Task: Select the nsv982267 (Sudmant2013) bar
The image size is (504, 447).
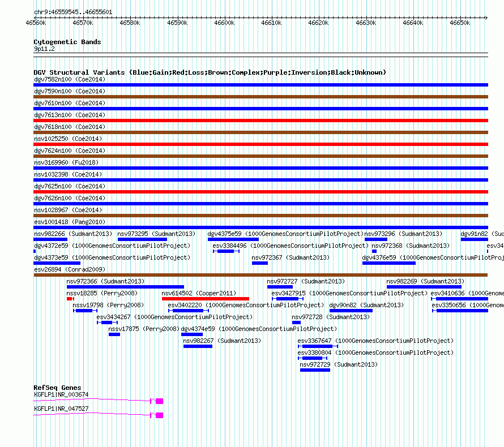Action: point(198,346)
